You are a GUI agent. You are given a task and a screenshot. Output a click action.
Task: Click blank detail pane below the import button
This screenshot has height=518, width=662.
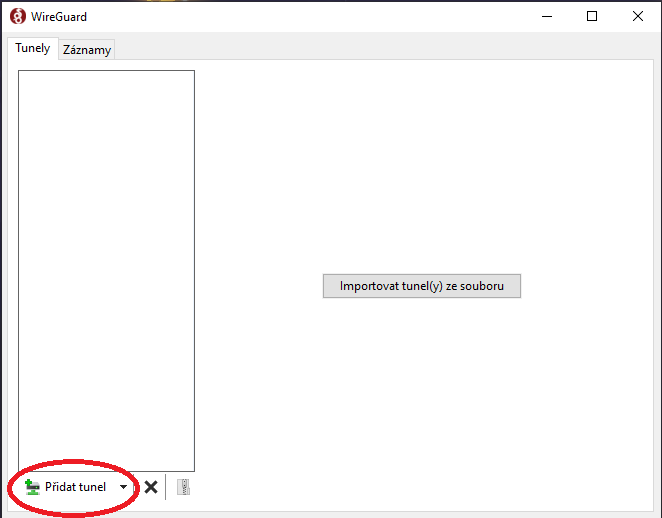[x=422, y=401]
